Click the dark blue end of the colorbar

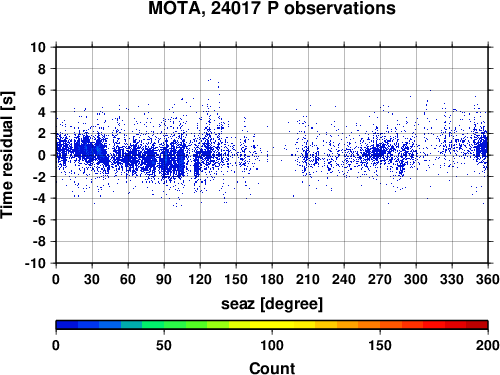click(67, 325)
